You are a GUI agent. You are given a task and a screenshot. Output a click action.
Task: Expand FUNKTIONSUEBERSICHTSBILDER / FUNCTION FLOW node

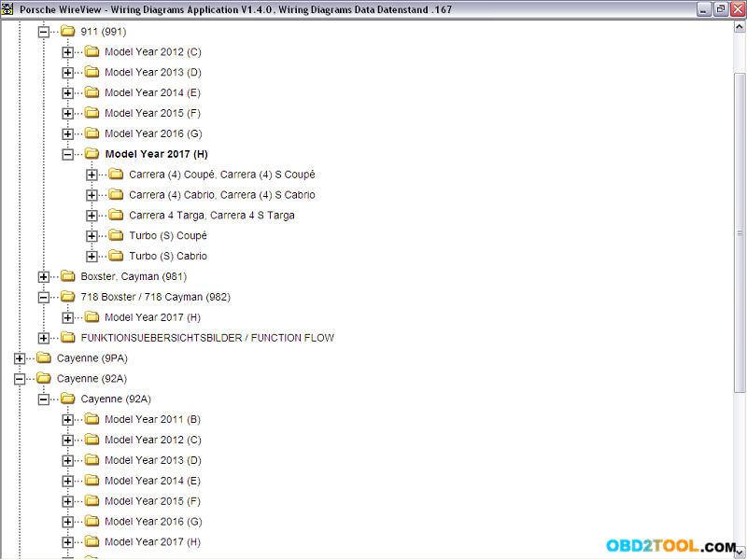pos(43,339)
